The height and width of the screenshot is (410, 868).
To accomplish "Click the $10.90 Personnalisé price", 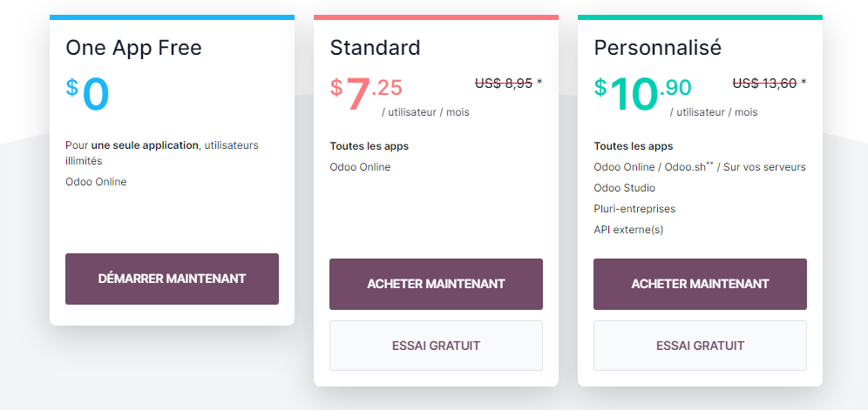I will tap(642, 93).
